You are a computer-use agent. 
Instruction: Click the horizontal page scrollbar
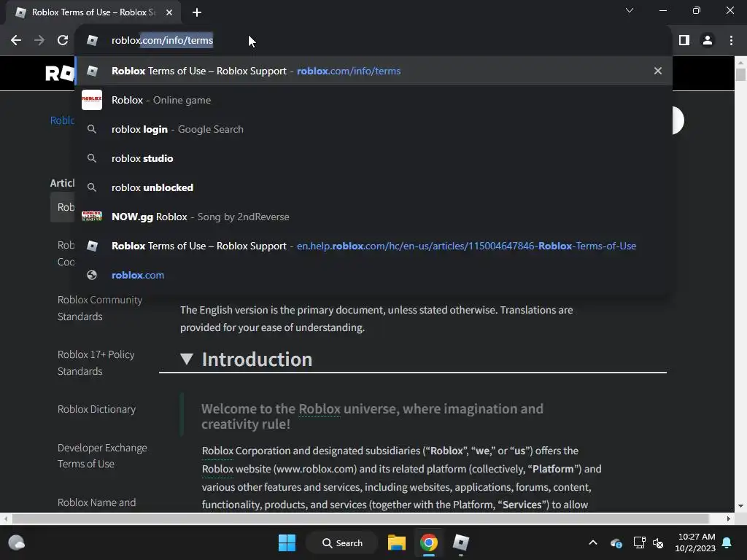360,518
